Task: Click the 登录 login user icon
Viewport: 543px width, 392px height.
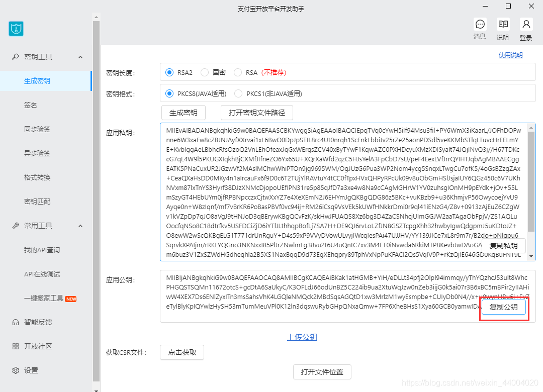Action: point(526,24)
